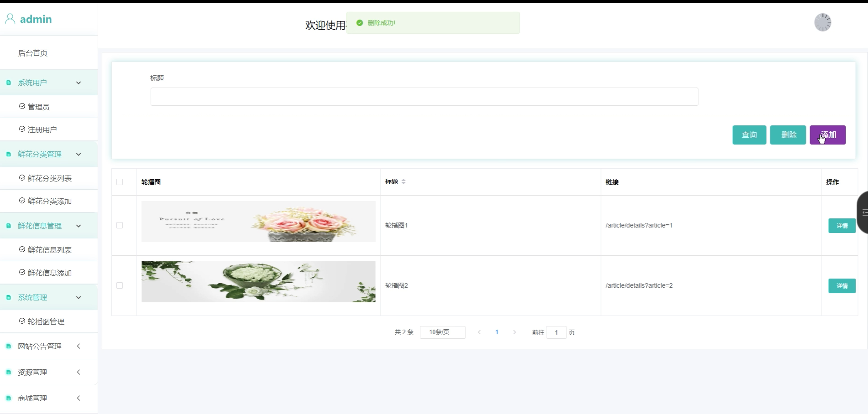Expand the 商城管理 menu chevron
The image size is (868, 414).
(78, 398)
